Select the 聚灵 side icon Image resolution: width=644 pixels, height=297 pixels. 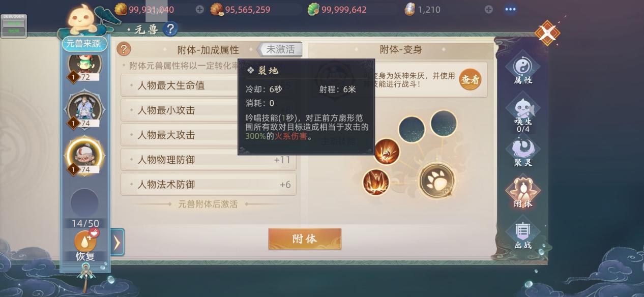(x=522, y=152)
